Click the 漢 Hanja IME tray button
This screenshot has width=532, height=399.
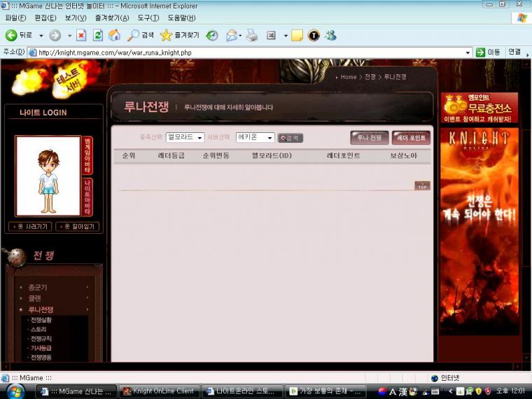402,392
